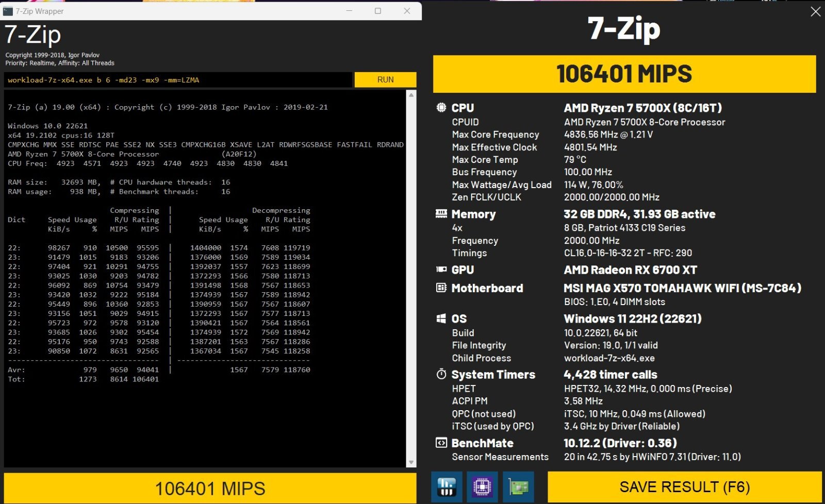This screenshot has width=825, height=504.
Task: Maximize the 7-Zip Wrapper window
Action: pyautogui.click(x=378, y=11)
